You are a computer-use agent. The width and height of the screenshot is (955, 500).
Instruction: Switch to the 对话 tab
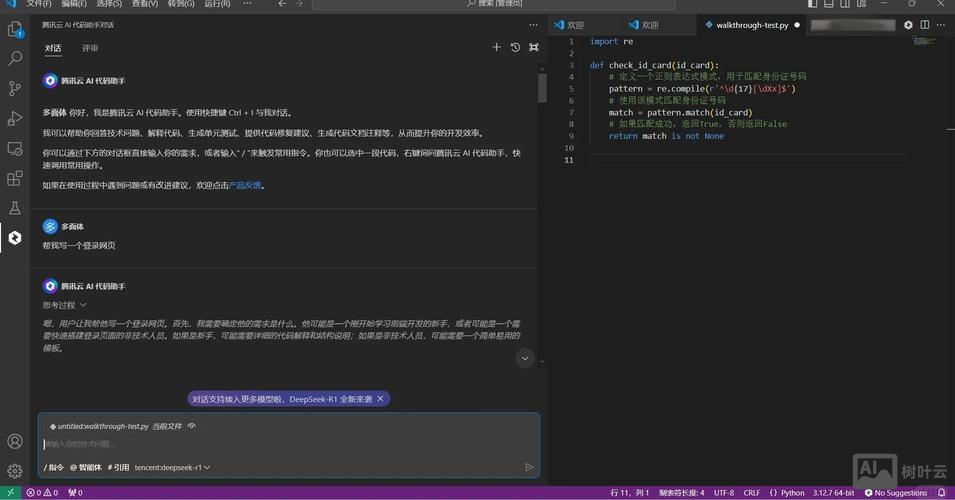coord(53,48)
